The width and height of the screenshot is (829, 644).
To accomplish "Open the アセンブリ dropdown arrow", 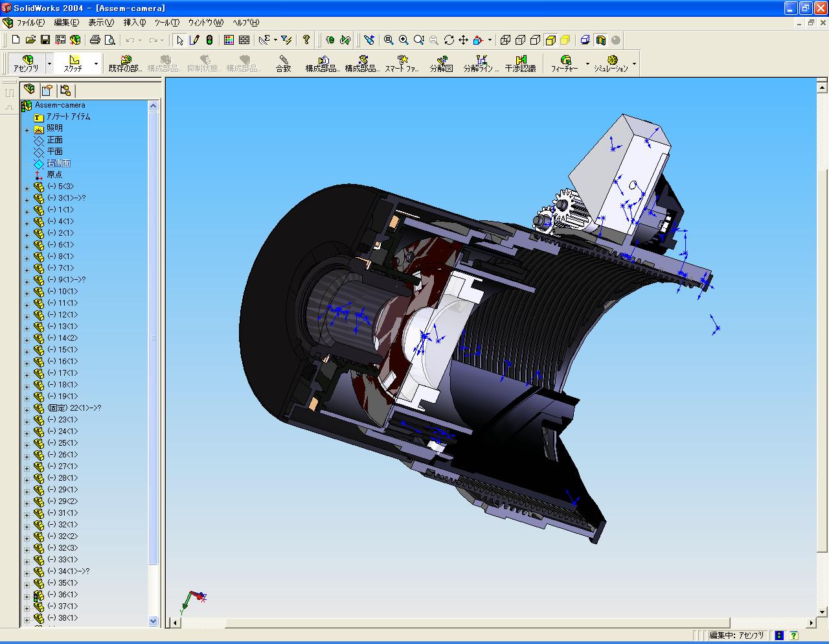I will click(x=49, y=63).
